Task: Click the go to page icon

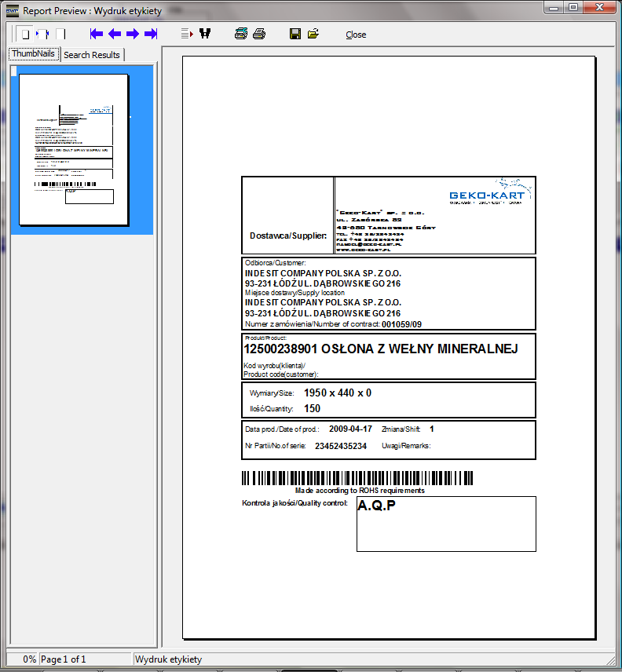Action: (x=186, y=35)
